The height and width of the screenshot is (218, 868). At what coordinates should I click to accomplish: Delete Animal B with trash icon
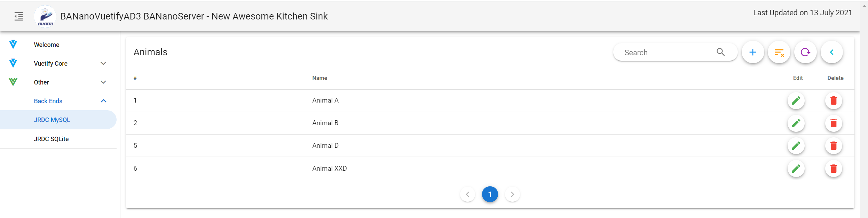coord(834,123)
